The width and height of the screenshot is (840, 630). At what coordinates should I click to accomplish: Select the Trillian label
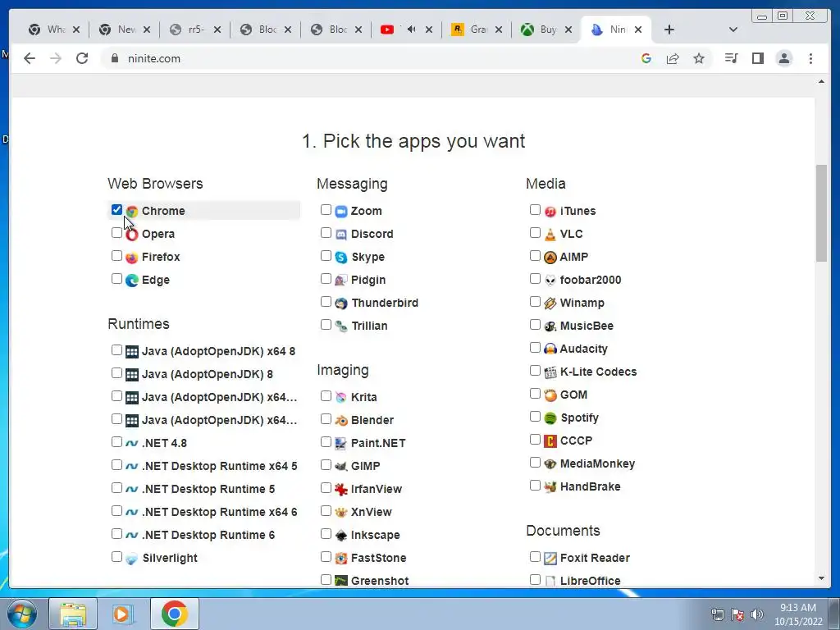click(369, 326)
